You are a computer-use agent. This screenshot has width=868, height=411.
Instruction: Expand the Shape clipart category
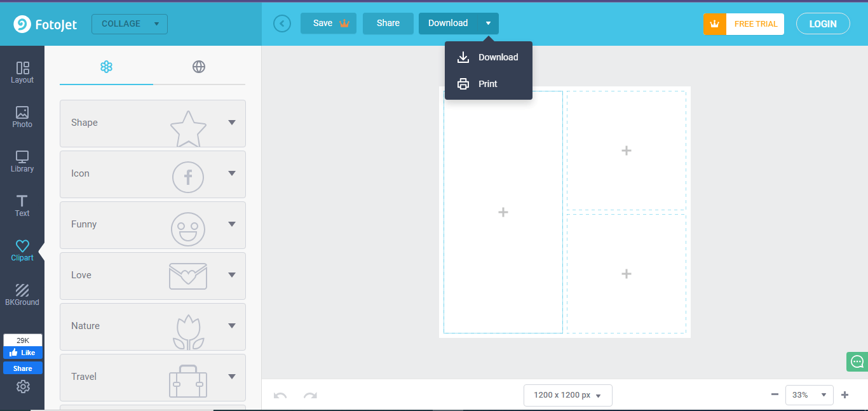pyautogui.click(x=153, y=123)
